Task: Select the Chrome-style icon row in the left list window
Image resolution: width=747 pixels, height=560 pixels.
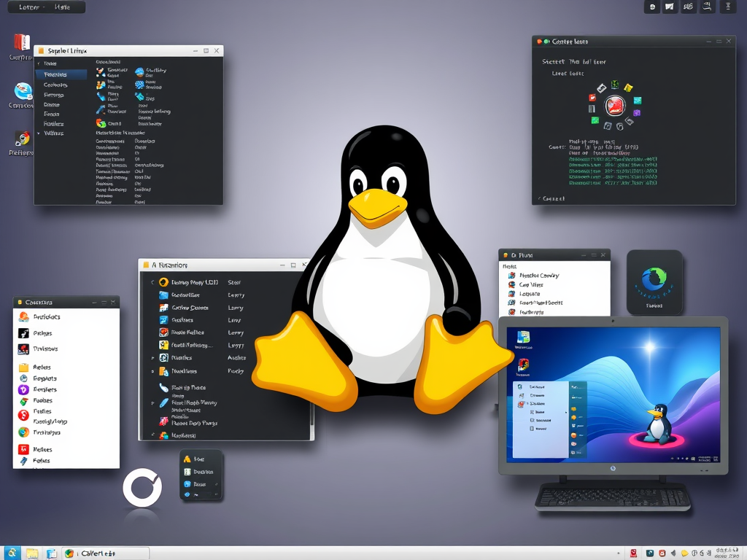Action: 66,432
